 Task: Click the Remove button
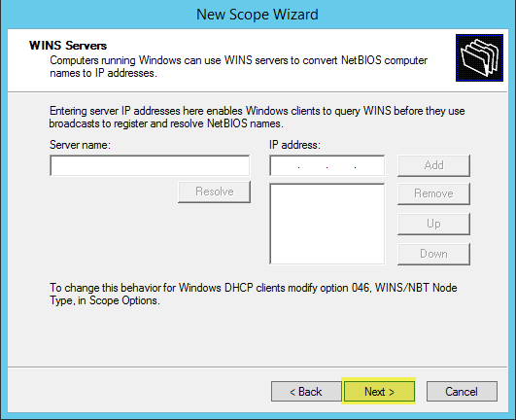[433, 193]
